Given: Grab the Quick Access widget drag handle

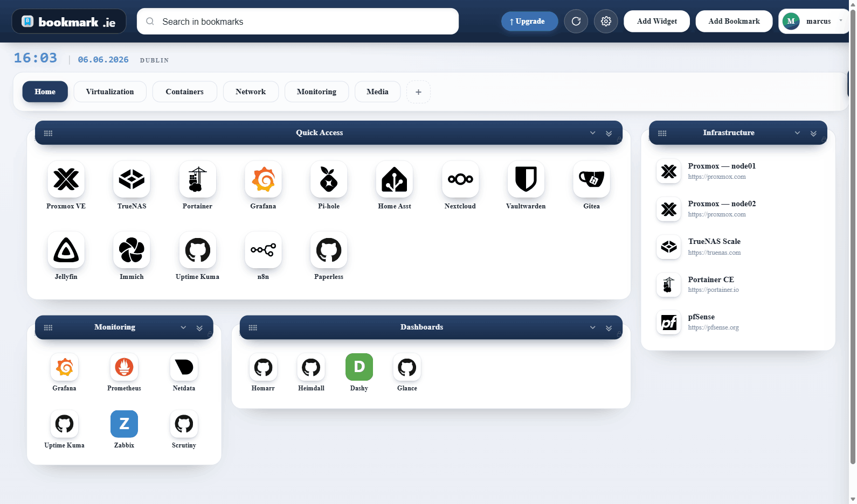Looking at the screenshot, I should click(48, 133).
